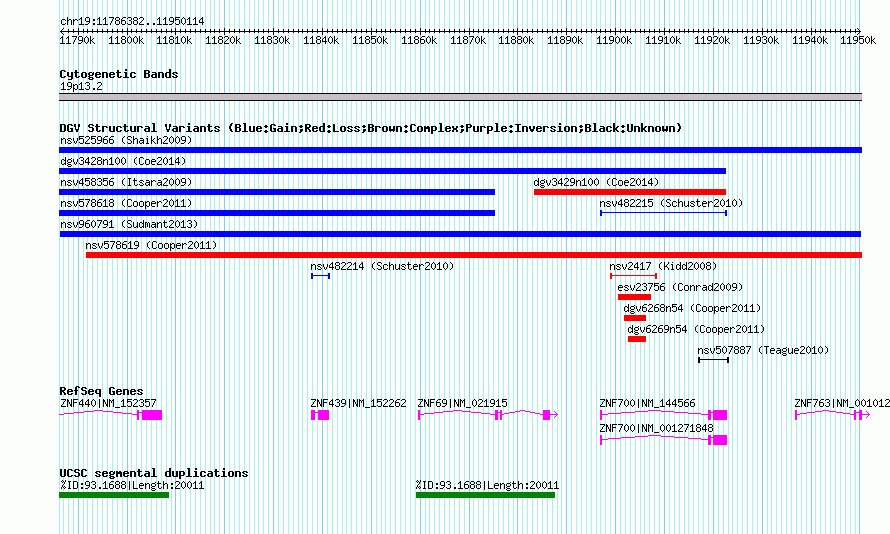Click the ZNF440|NM_152357 label
This screenshot has height=534, width=890.
click(x=108, y=403)
